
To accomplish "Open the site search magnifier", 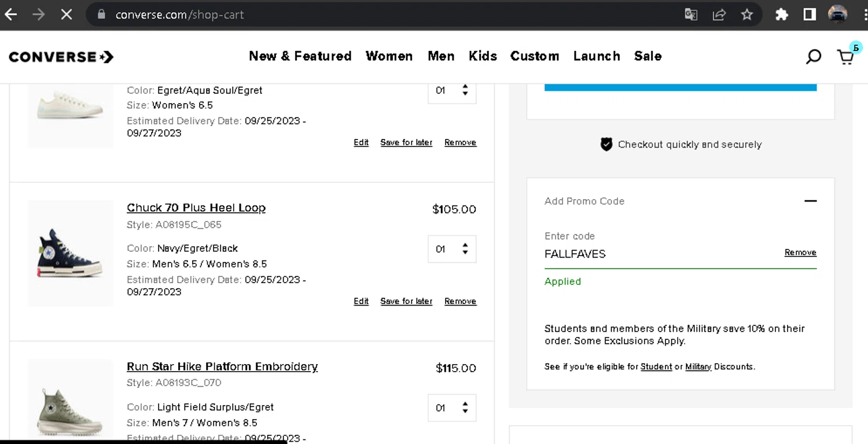I will point(814,57).
